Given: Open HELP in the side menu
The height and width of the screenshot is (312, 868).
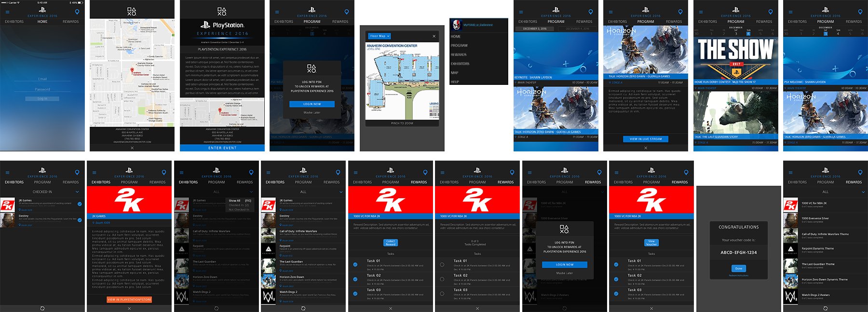Looking at the screenshot, I should (455, 82).
